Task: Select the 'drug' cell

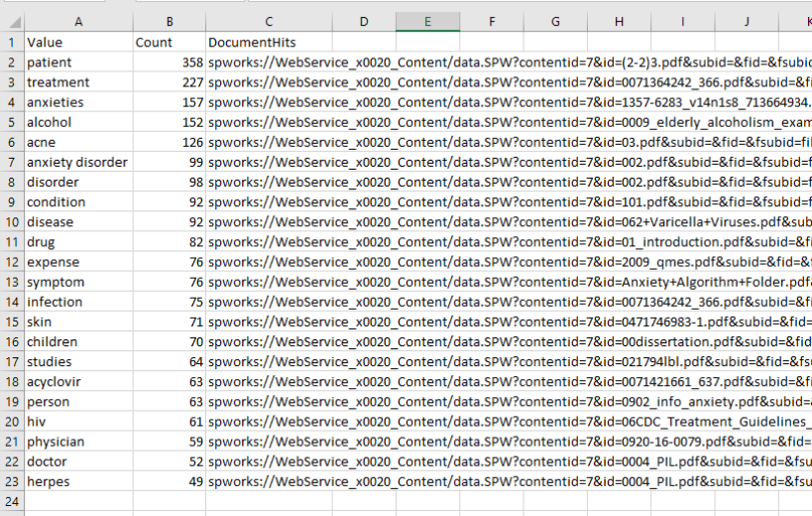Action: 78,242
